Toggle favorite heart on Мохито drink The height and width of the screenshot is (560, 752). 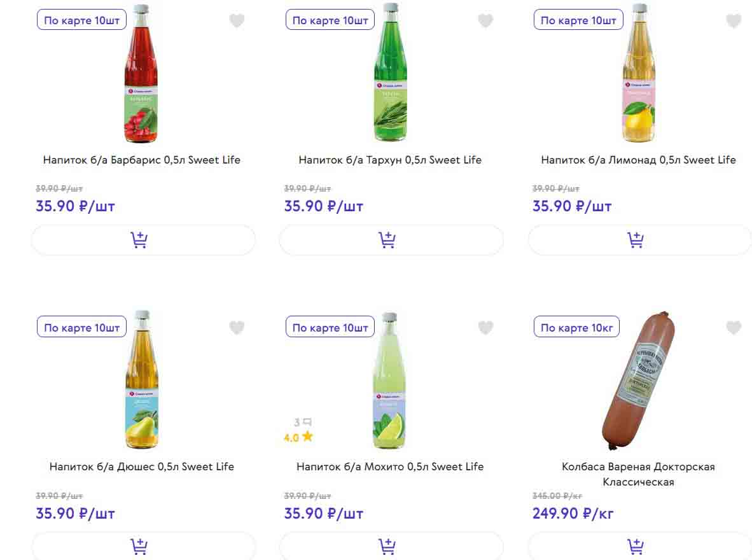[x=485, y=328]
